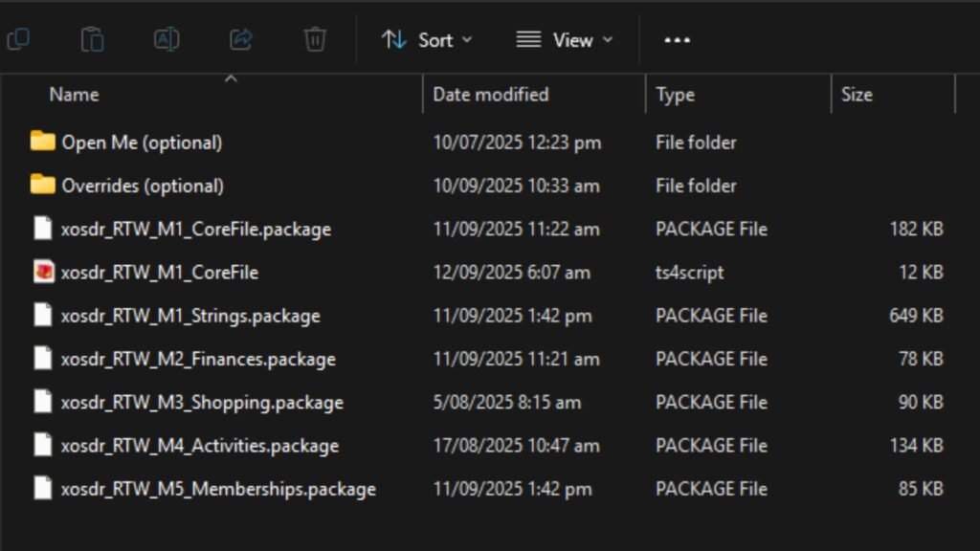This screenshot has width=980, height=551.
Task: Open the Sort dropdown menu
Action: pos(426,40)
